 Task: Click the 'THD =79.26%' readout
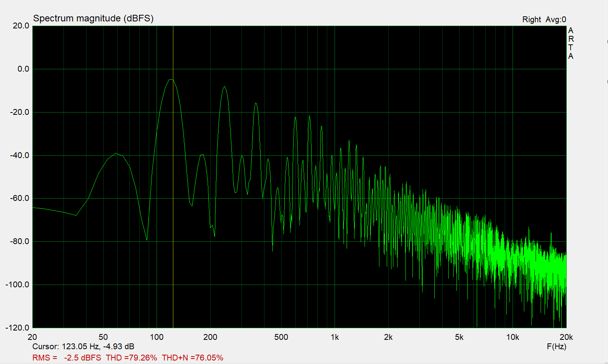point(131,357)
